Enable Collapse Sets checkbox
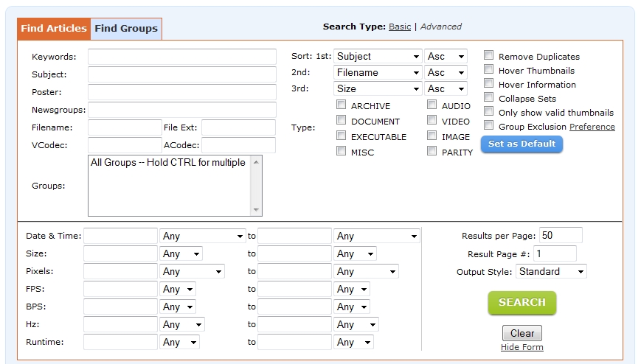Viewport: 641px width, 364px height. 488,97
